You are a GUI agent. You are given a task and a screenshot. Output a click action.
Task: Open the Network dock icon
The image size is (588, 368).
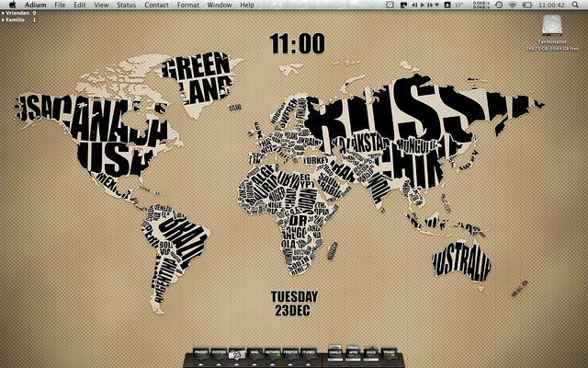point(273,353)
